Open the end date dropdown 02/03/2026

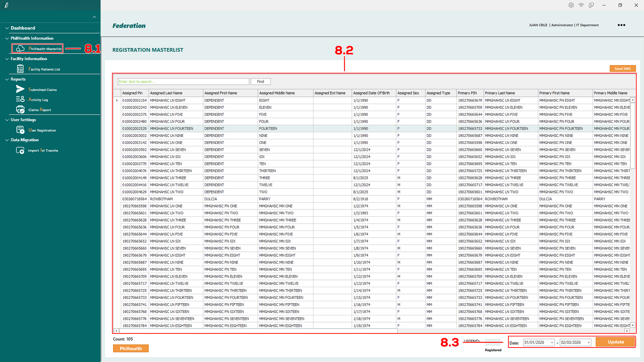point(588,343)
